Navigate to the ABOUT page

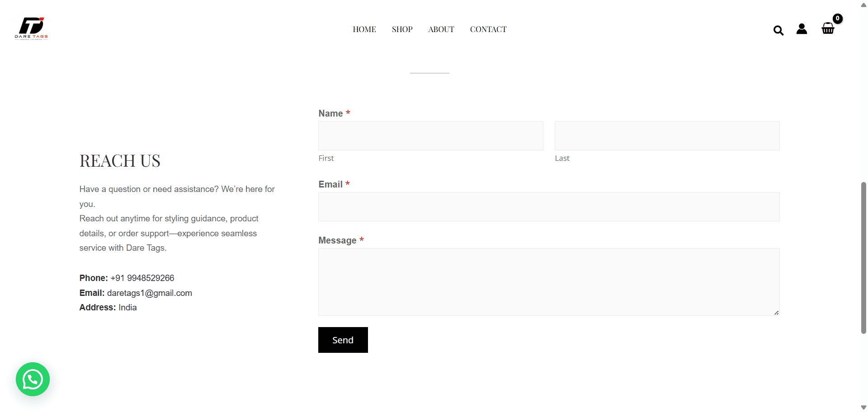click(x=441, y=29)
